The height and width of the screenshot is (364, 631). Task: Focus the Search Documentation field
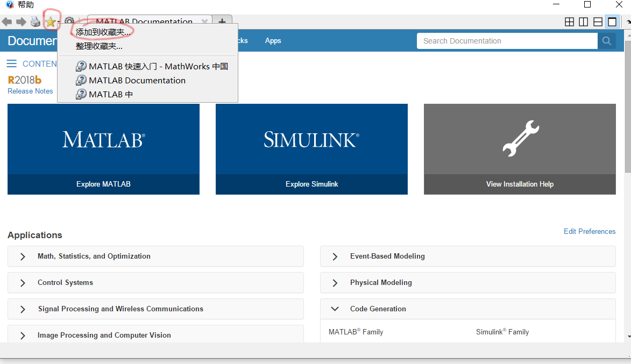[507, 41]
